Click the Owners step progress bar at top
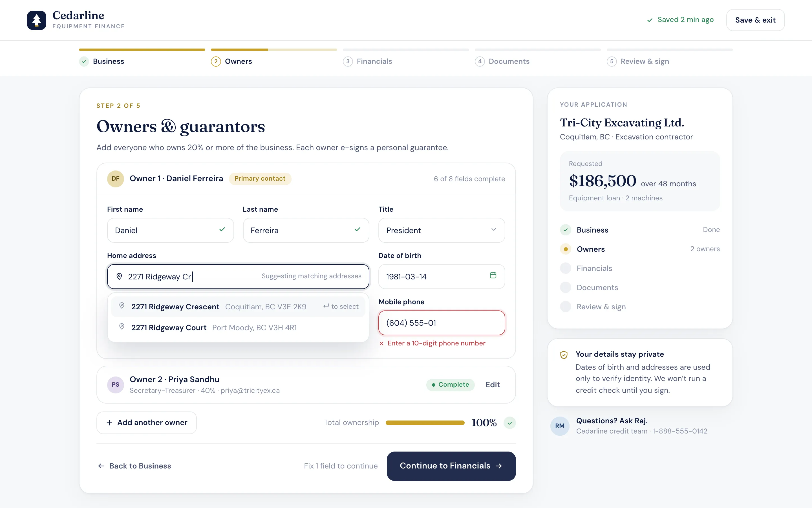Screen dimensions: 812x508 point(274,50)
